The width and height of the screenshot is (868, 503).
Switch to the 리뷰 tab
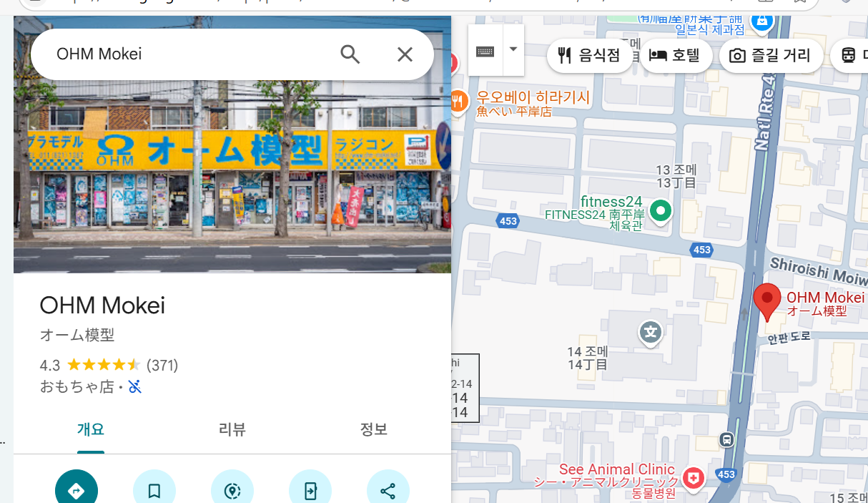click(232, 430)
